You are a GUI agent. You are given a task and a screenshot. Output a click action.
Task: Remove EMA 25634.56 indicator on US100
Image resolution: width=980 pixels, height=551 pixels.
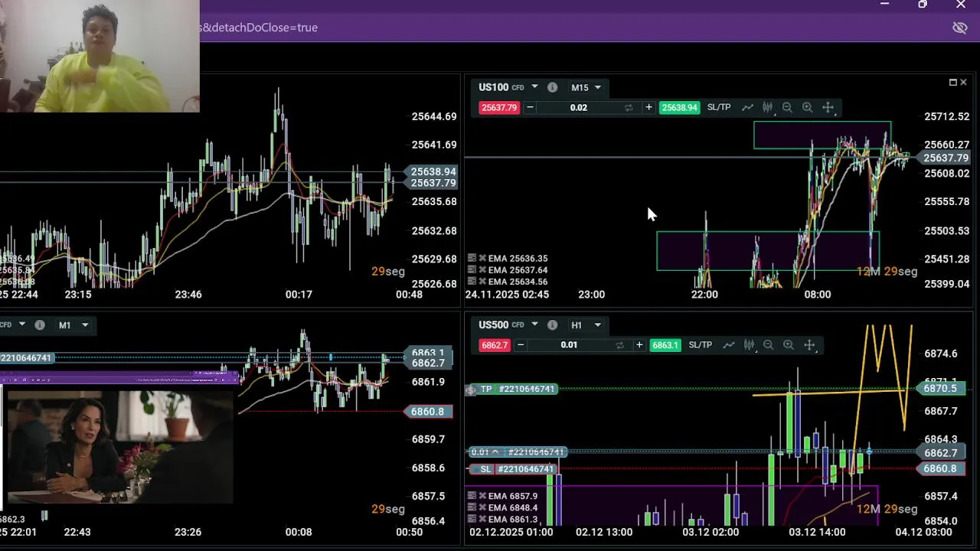(483, 282)
